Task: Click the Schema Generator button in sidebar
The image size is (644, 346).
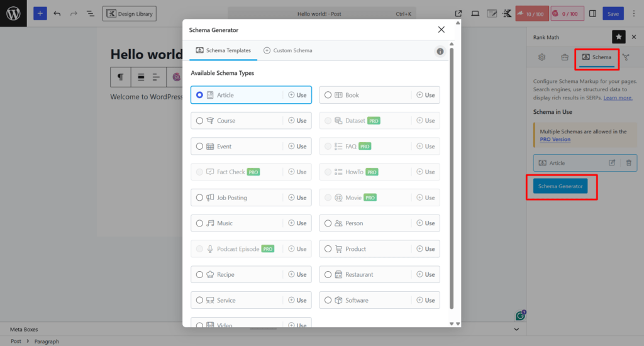Action: [560, 186]
